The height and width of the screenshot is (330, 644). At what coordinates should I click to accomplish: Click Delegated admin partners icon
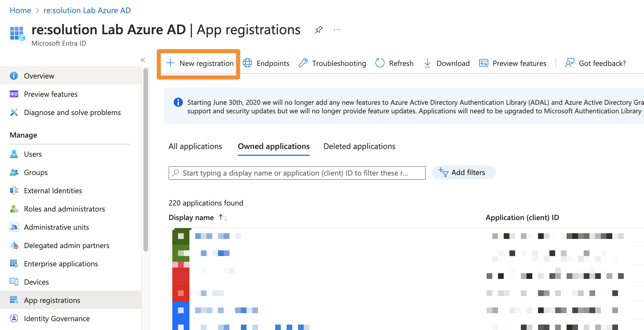point(14,246)
